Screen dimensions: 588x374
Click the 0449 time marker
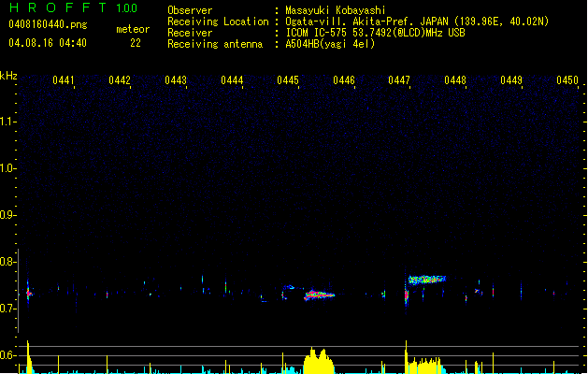coord(511,80)
